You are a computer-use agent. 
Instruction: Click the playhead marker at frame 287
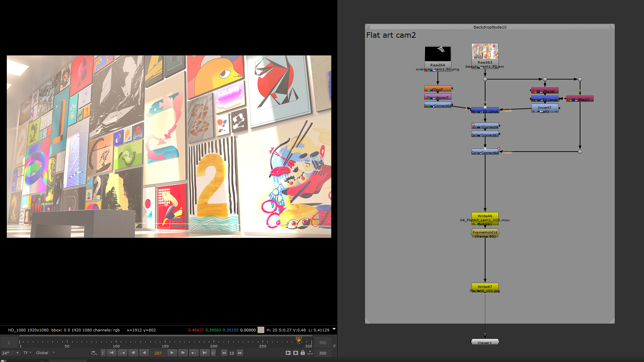point(299,340)
